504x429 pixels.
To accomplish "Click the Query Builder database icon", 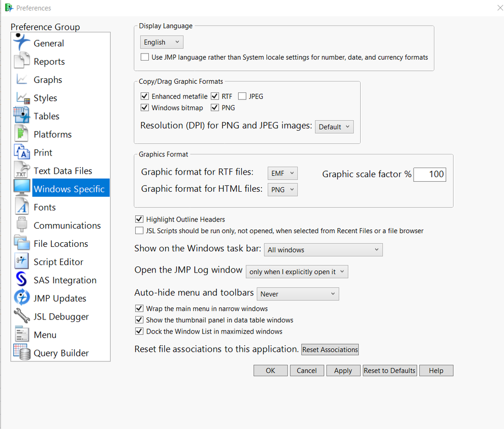I will click(x=22, y=353).
